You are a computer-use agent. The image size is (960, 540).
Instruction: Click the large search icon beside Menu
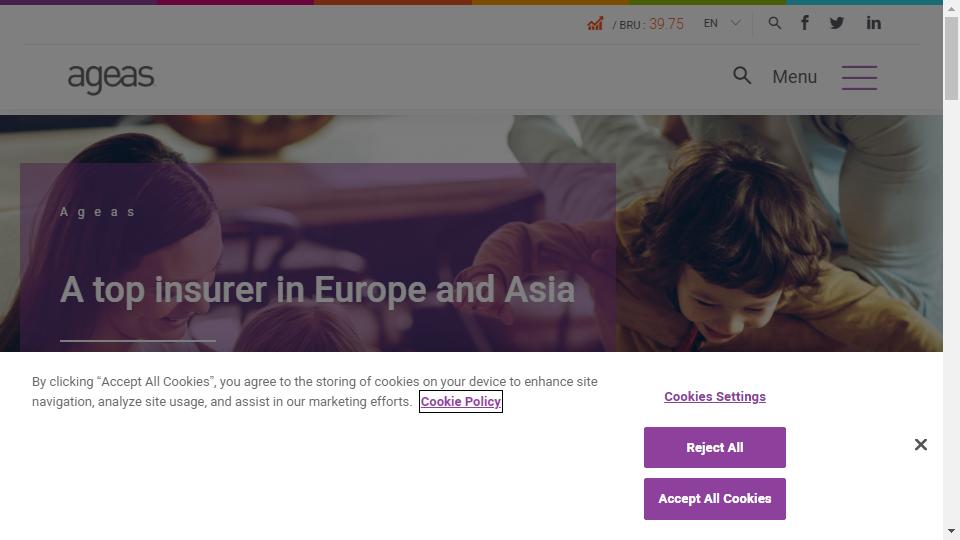click(742, 76)
